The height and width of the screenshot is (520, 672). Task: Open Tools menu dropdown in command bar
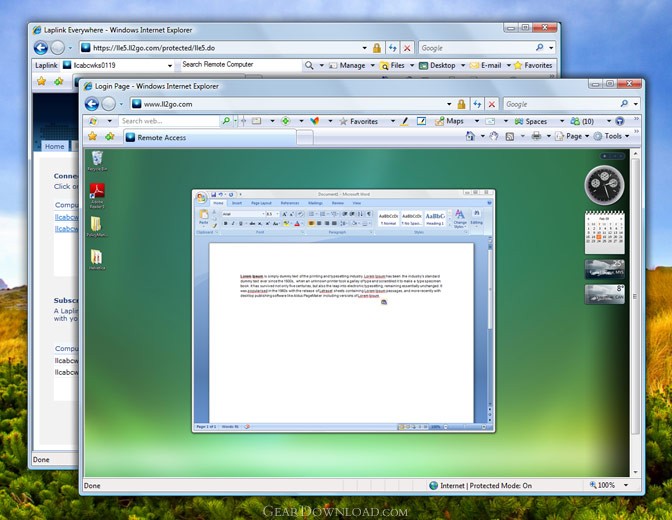pyautogui.click(x=627, y=136)
